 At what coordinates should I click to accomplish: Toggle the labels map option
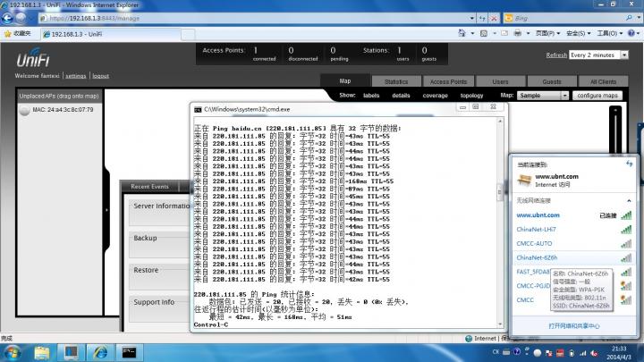click(371, 96)
